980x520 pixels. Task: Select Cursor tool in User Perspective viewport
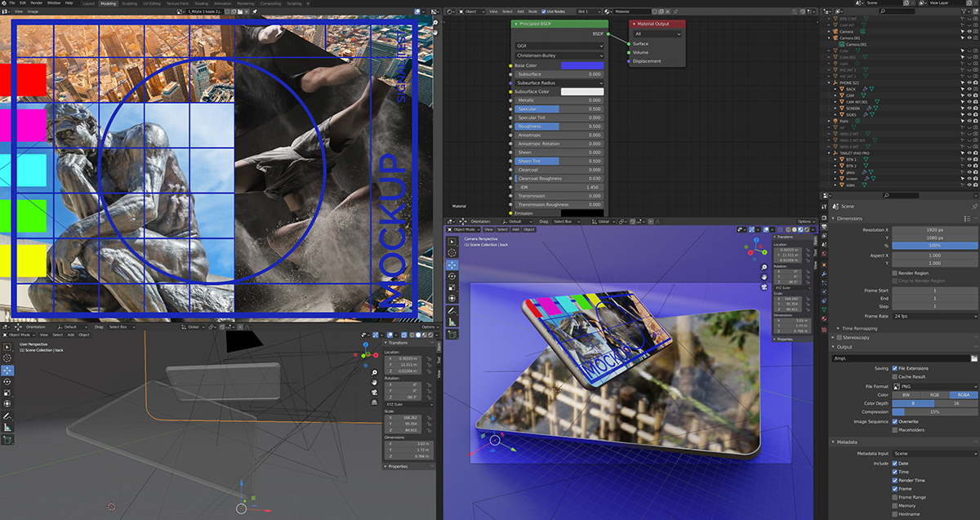point(7,358)
